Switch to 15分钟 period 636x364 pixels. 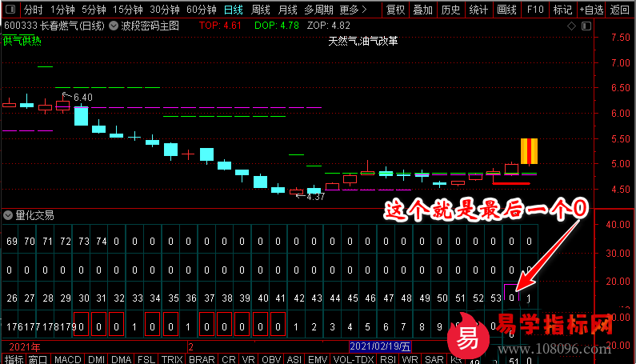(x=127, y=10)
